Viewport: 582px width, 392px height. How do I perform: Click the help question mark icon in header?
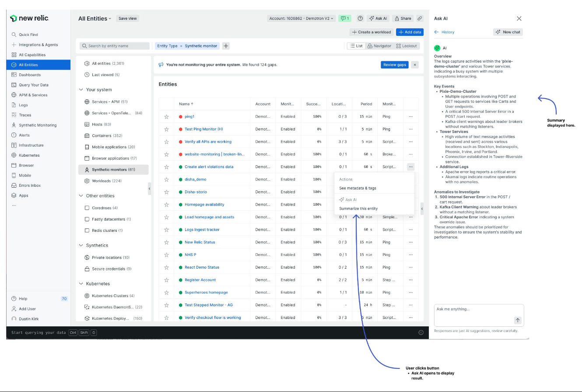(360, 18)
